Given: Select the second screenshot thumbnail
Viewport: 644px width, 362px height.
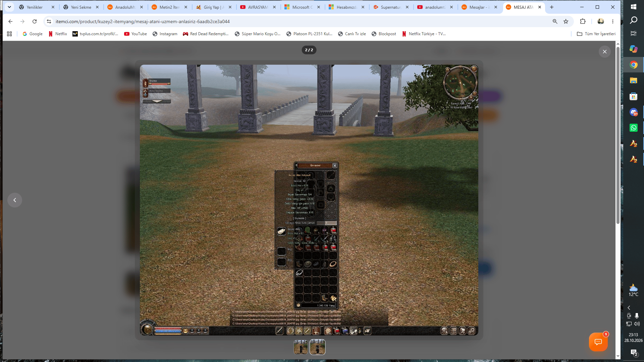Looking at the screenshot, I should (x=317, y=347).
